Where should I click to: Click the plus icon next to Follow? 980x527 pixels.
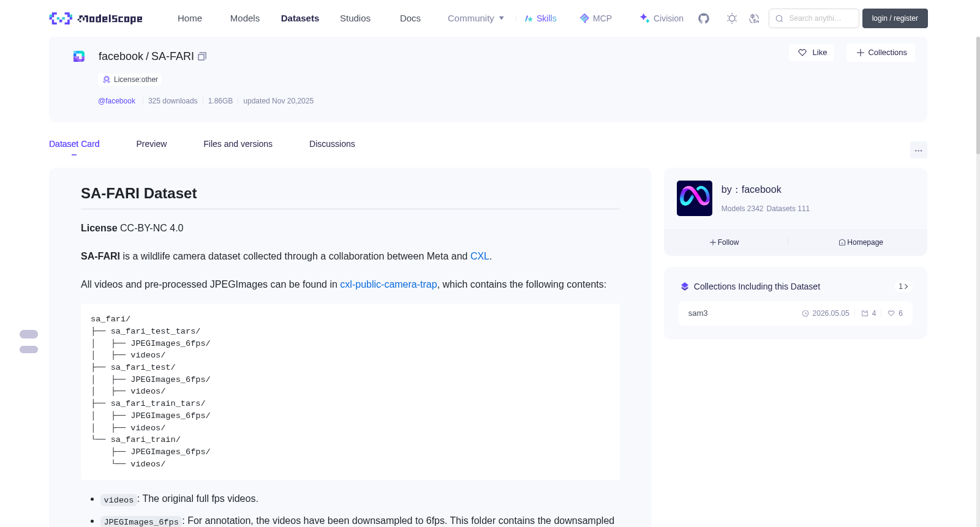tap(713, 242)
